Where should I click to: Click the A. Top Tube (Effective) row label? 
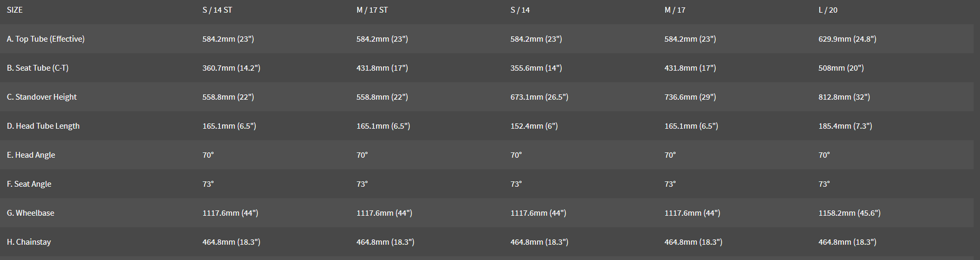[x=46, y=39]
